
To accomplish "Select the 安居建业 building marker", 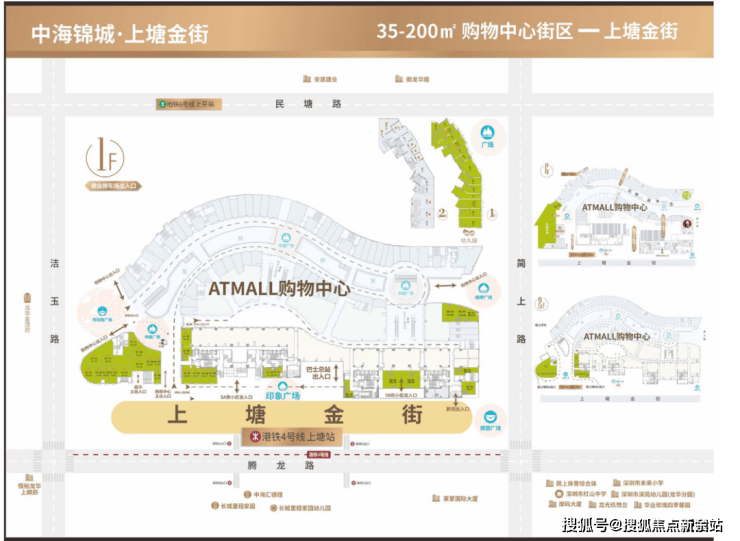I will [x=320, y=79].
